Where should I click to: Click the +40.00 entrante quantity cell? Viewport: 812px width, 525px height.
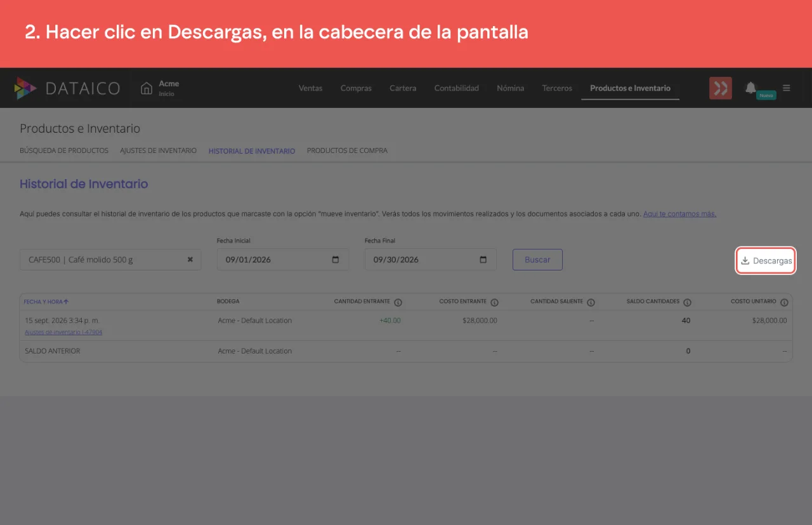390,321
